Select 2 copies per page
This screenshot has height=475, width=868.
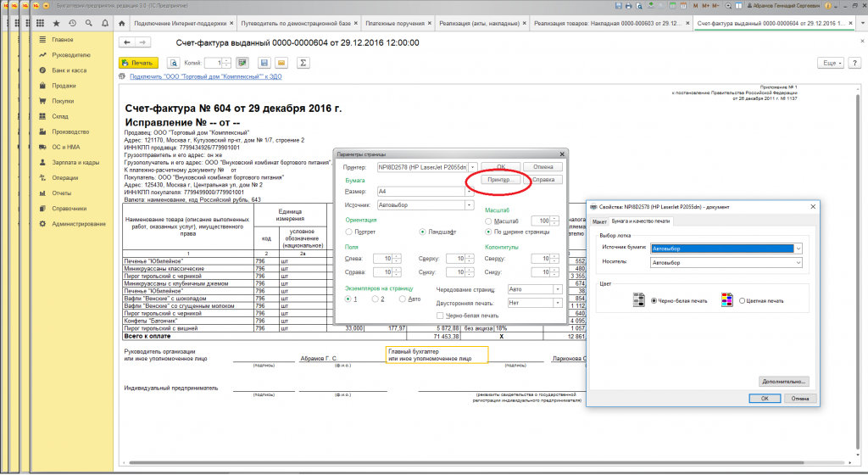point(375,299)
